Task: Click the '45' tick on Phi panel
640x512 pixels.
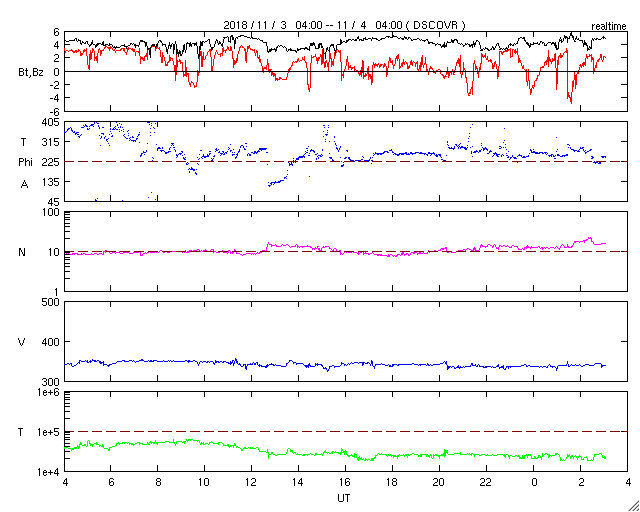Action: tap(54, 202)
